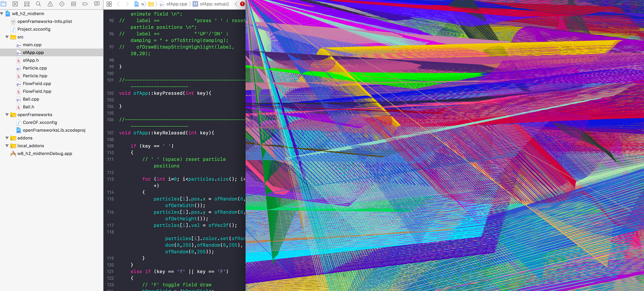The width and height of the screenshot is (644, 291).
Task: Open the Breakpoint navigator
Action: pyautogui.click(x=85, y=4)
